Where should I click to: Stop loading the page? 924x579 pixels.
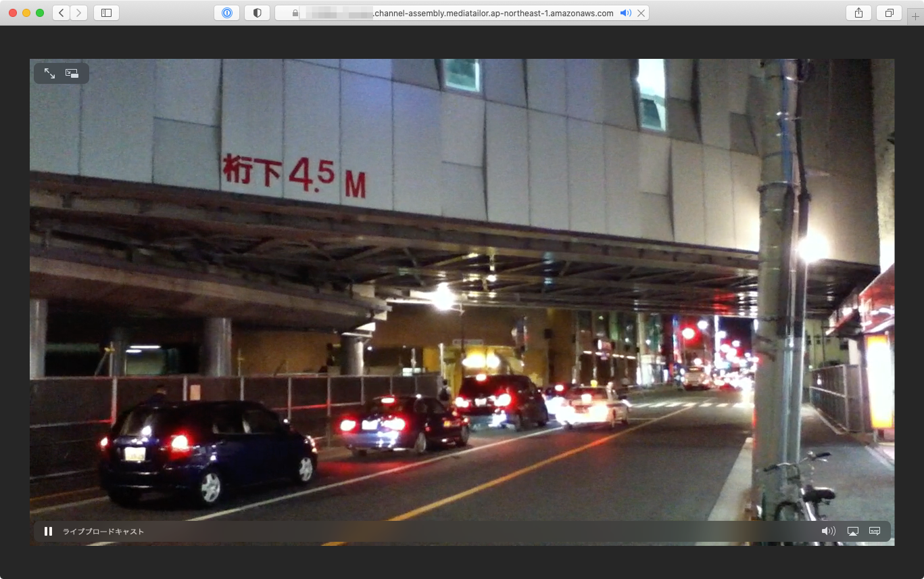[641, 13]
